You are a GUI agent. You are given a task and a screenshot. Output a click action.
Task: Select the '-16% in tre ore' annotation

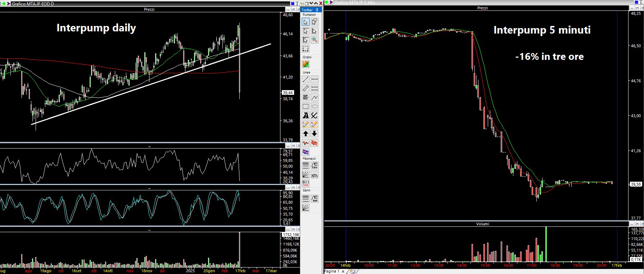[x=550, y=57]
